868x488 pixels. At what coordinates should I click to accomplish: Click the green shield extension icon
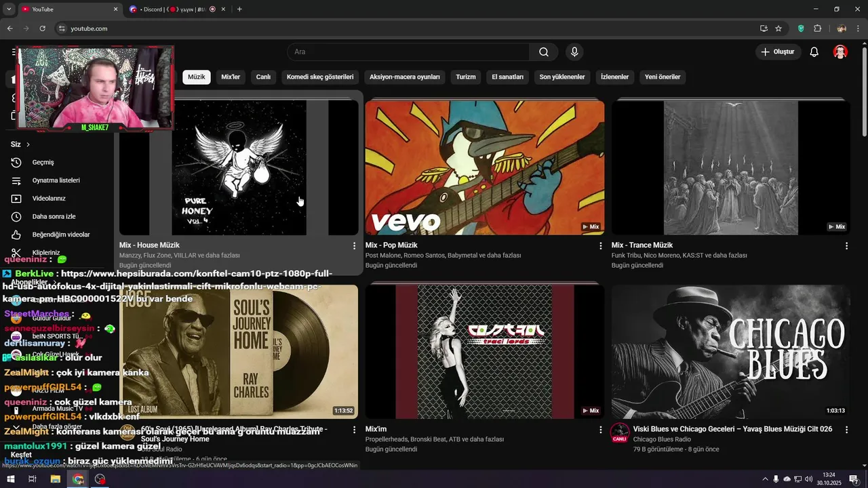pyautogui.click(x=801, y=28)
